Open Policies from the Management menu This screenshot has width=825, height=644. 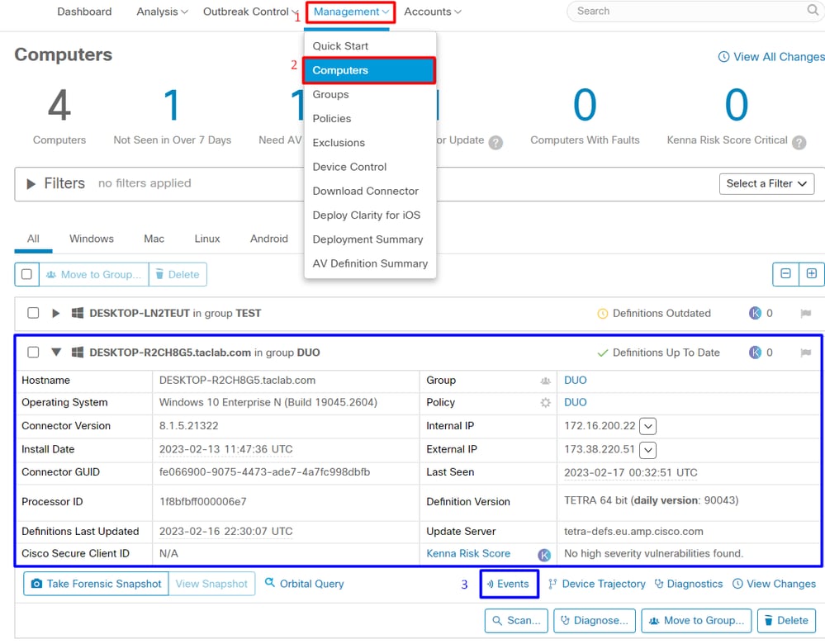[370, 118]
